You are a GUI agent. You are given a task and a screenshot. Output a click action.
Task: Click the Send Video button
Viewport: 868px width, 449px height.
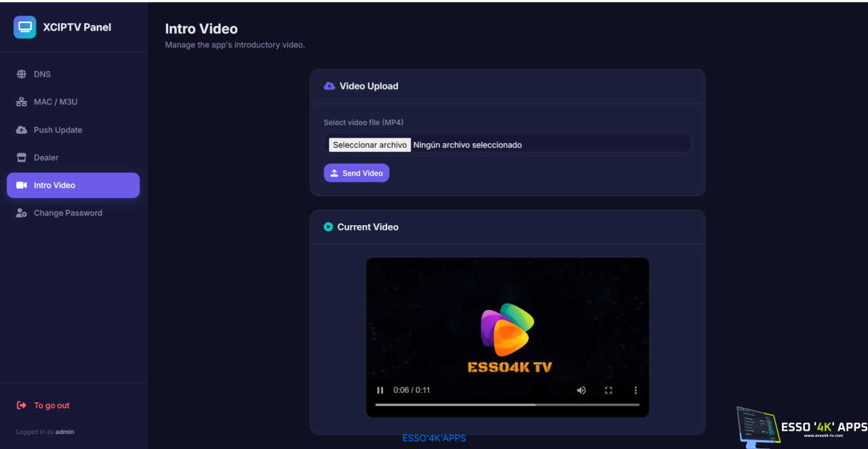point(357,173)
